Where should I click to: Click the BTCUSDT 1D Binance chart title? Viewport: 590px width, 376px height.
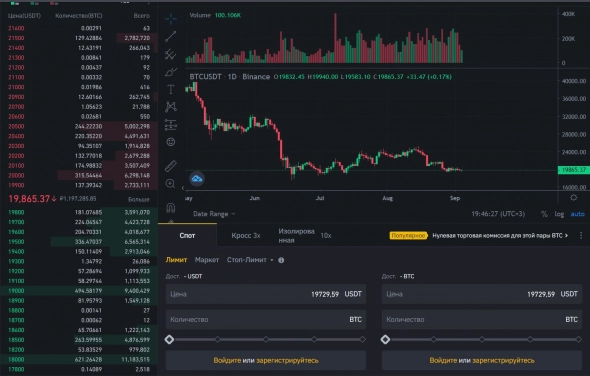pyautogui.click(x=230, y=77)
